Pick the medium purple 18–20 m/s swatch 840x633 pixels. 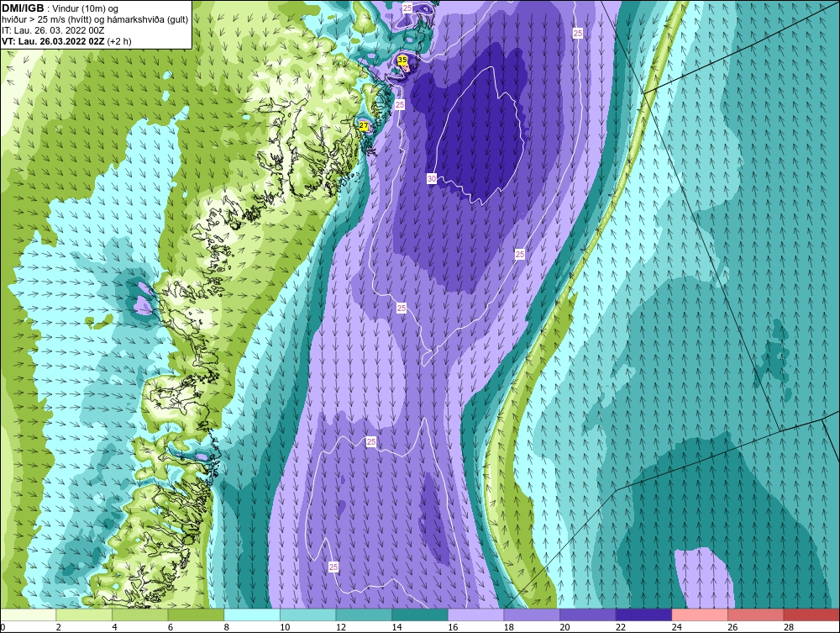532,615
